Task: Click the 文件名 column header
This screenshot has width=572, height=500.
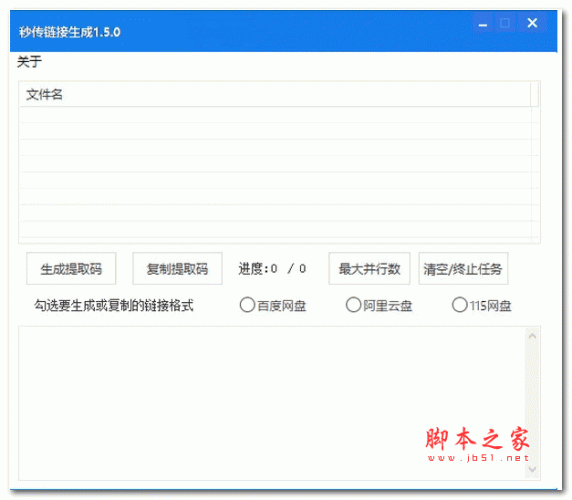Action: click(x=275, y=95)
